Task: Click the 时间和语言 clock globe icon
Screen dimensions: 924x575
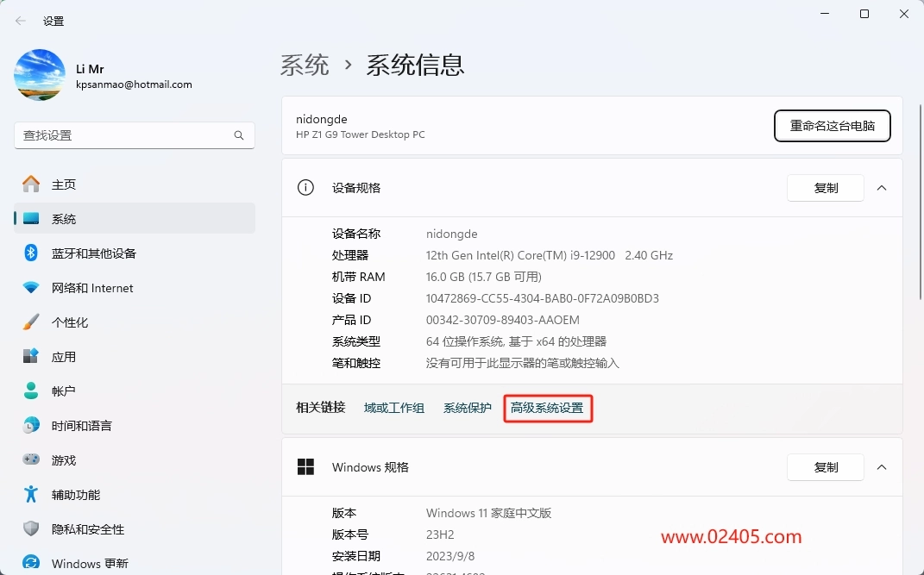Action: 31,426
